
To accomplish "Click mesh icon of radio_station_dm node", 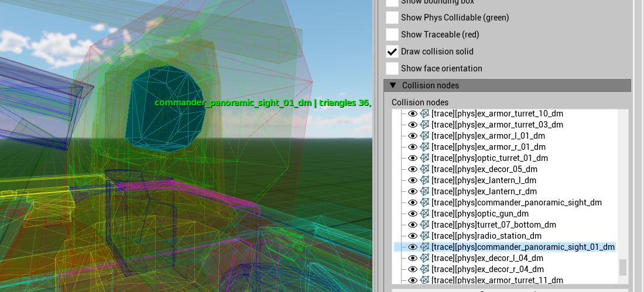I will [x=425, y=236].
